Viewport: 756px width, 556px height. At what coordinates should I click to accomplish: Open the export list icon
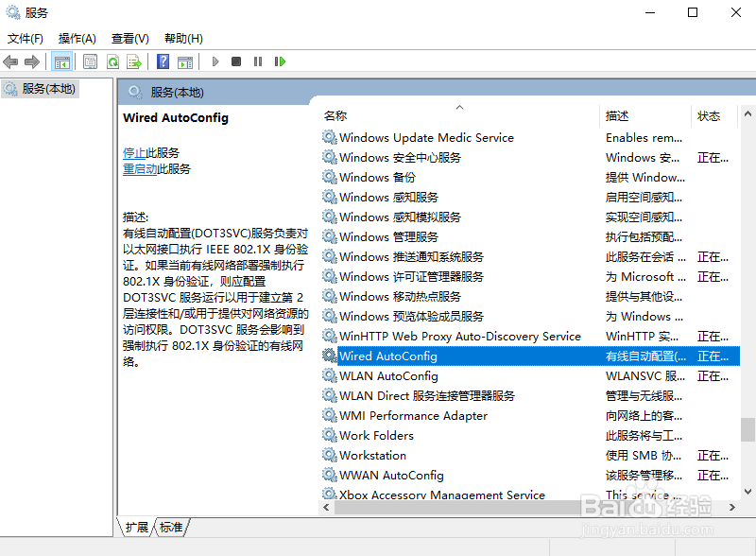(135, 61)
